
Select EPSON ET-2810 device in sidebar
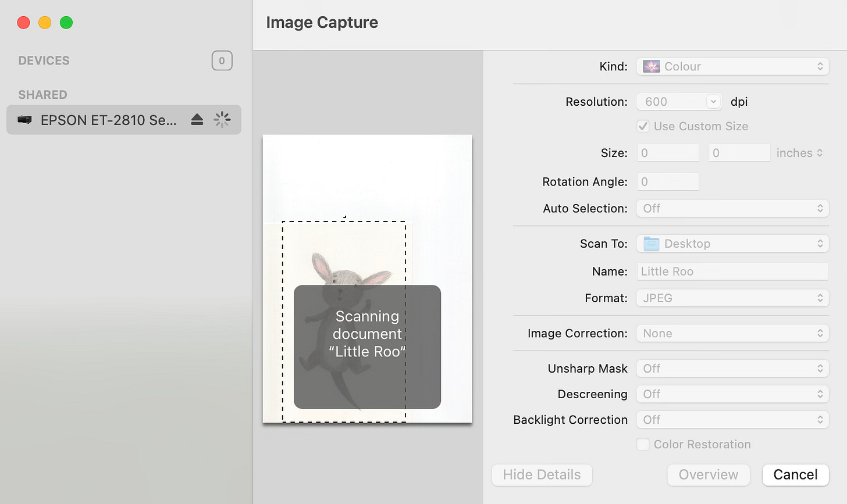(x=124, y=120)
